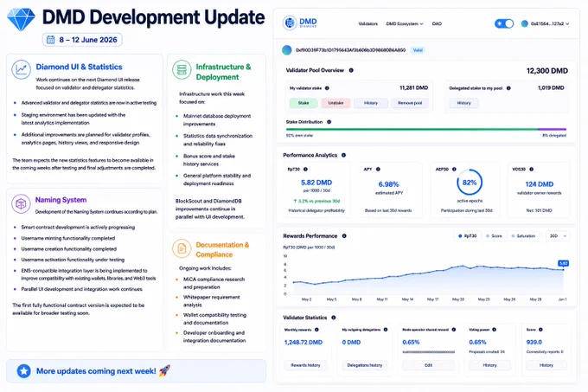Click the info icon beside Rewards Performance
The image size is (588, 392).
pos(344,236)
